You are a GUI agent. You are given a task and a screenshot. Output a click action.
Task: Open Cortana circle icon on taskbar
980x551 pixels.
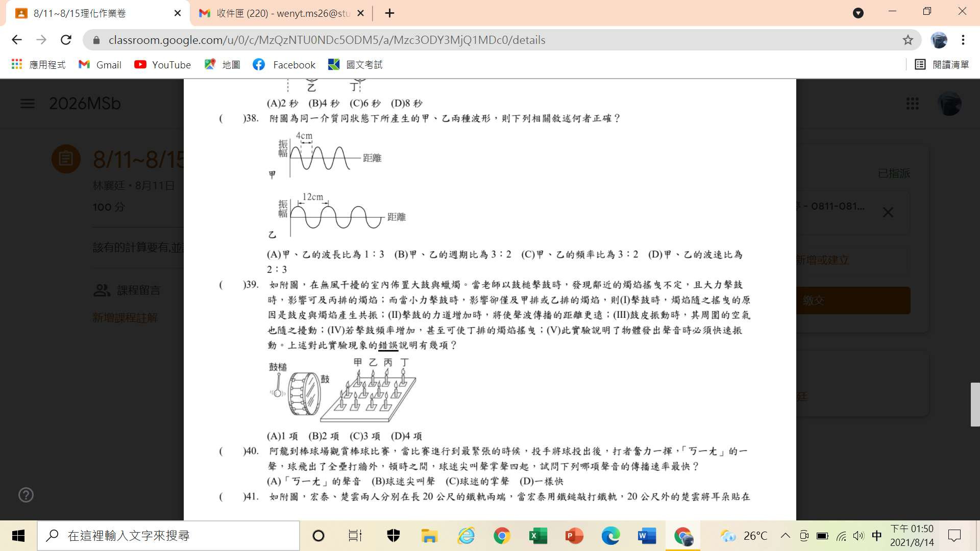pyautogui.click(x=318, y=536)
